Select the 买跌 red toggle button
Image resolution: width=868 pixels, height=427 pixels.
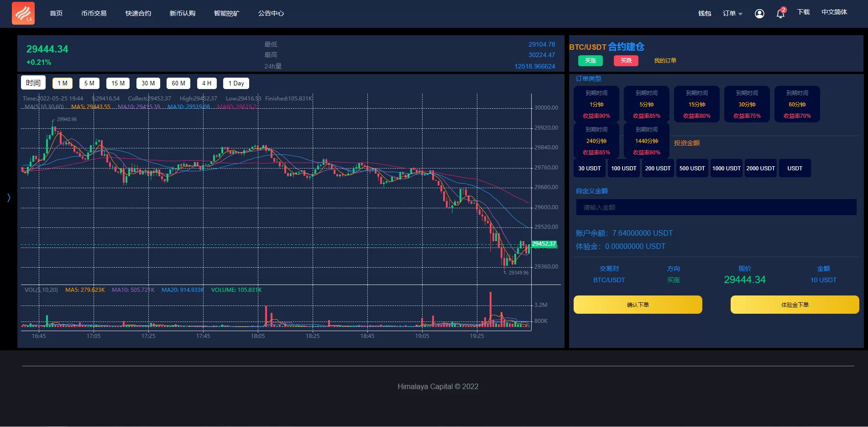[x=626, y=61]
